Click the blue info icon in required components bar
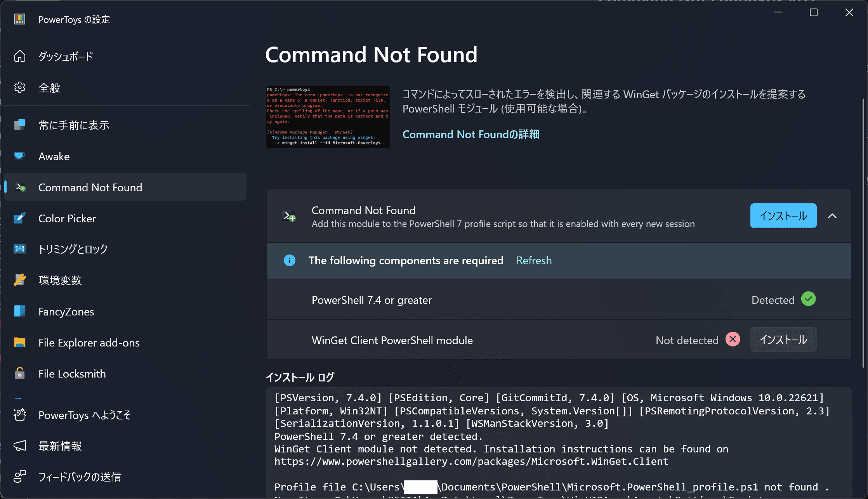 pyautogui.click(x=290, y=260)
